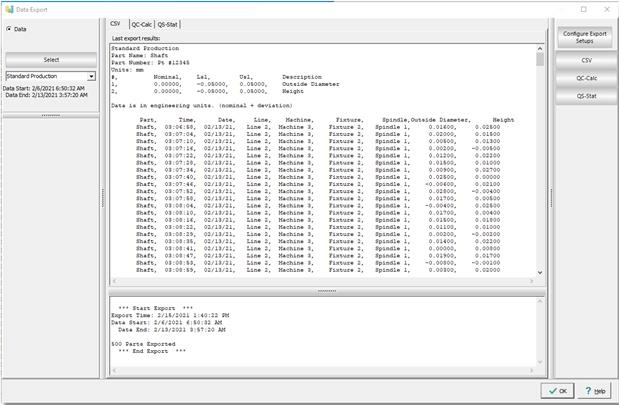
Task: Click the QS-Stat export button on right
Action: [x=586, y=96]
